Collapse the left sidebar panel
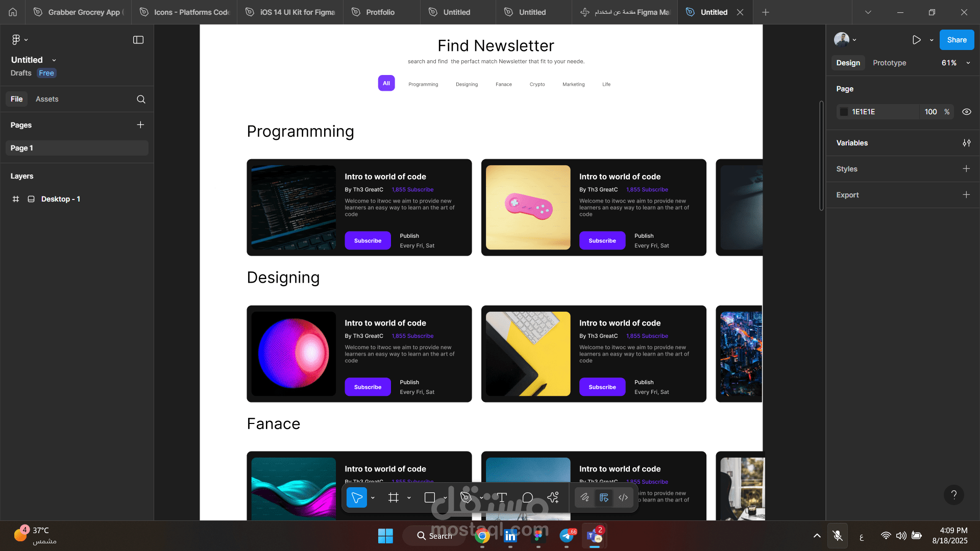Image resolution: width=980 pixels, height=551 pixels. tap(138, 40)
